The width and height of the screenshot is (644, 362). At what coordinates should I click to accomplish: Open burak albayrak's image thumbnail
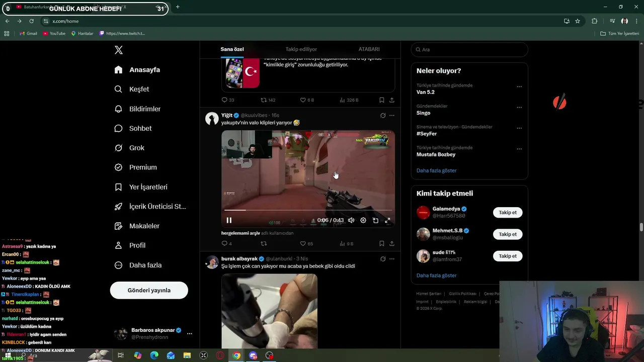tap(269, 311)
